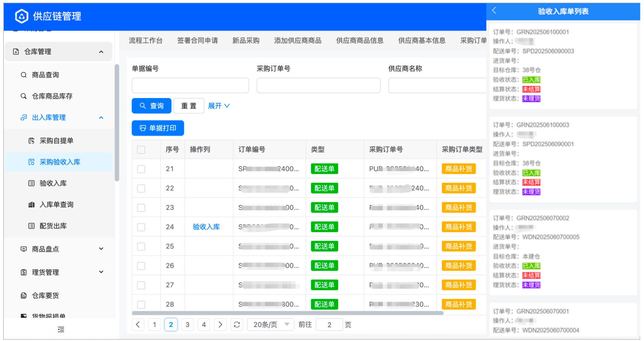Click the 入库单查询 icon
Viewport: 644px width, 341px height.
coord(31,205)
